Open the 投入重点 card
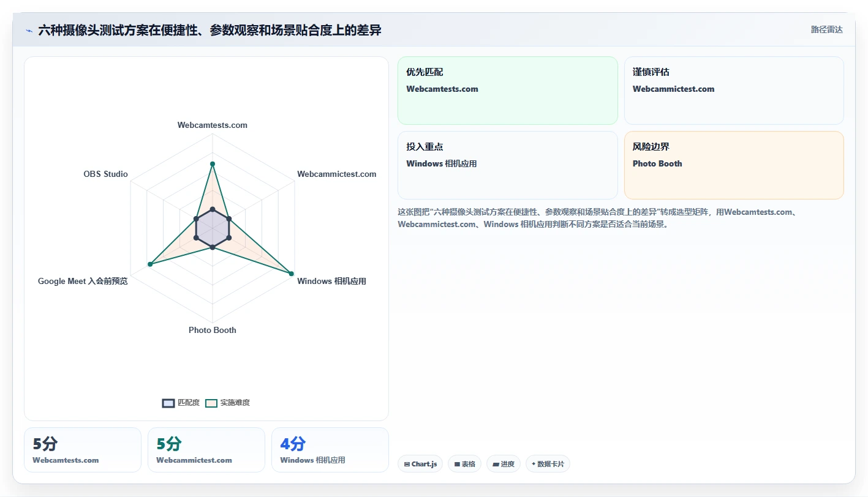The width and height of the screenshot is (868, 497). (508, 165)
